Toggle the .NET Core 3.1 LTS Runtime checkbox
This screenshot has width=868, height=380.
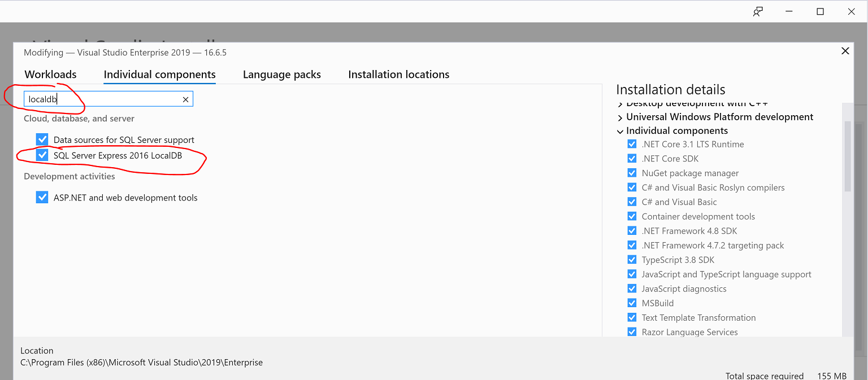coord(632,144)
